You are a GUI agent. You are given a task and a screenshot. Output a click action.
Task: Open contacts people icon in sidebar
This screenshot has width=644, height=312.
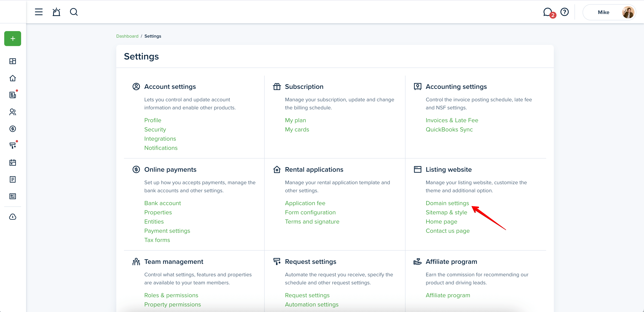pos(13,112)
